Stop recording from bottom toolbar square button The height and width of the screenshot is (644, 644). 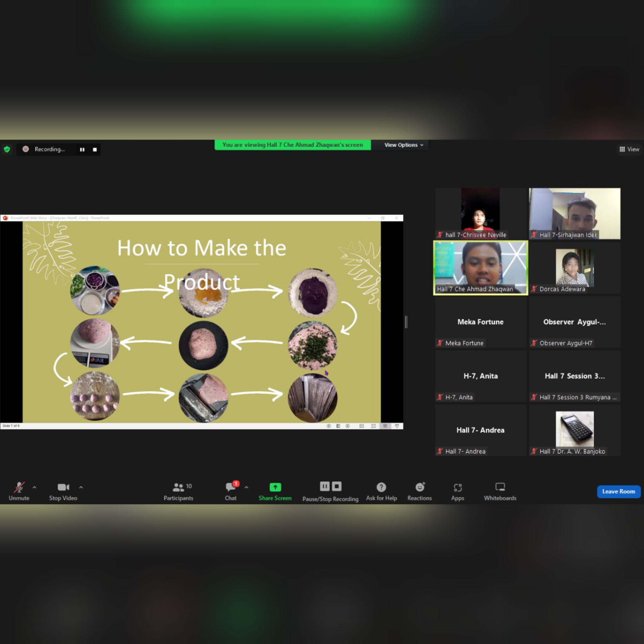[336, 486]
